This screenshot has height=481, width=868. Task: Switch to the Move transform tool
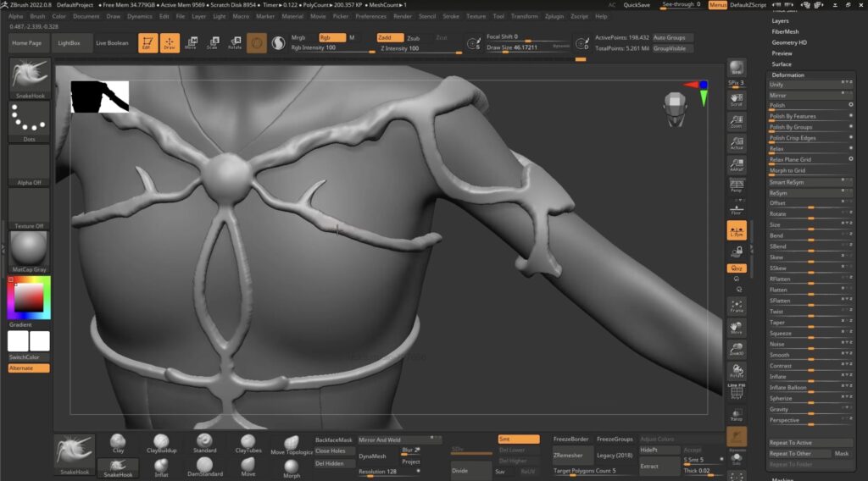pos(191,42)
